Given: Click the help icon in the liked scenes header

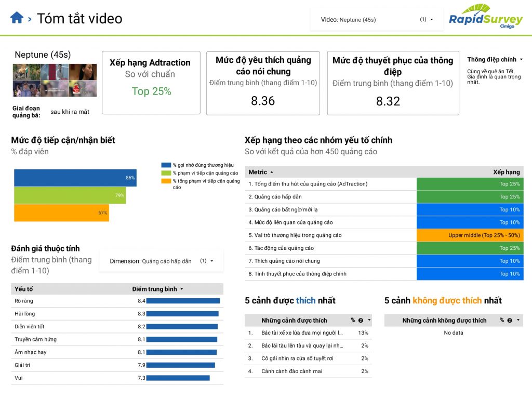Looking at the screenshot, I should coord(361,320).
